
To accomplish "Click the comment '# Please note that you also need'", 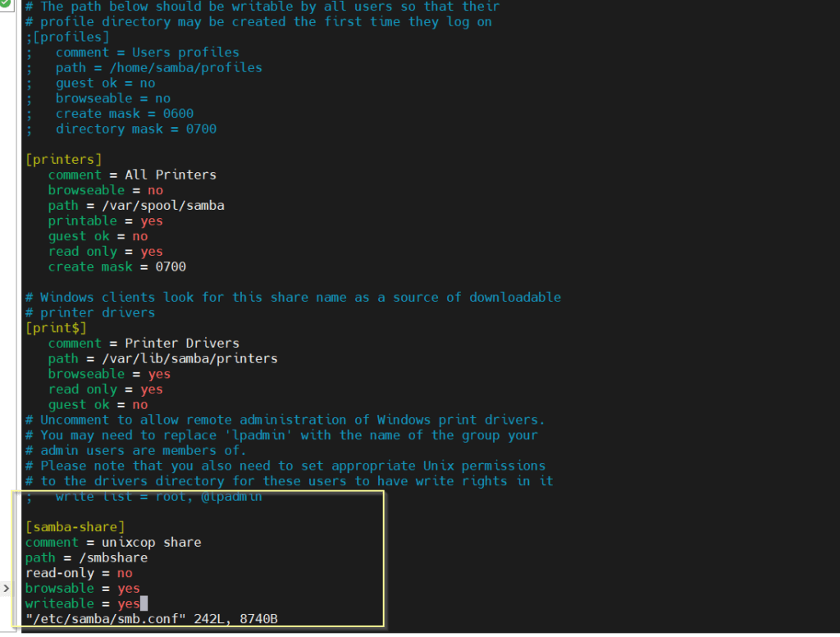I will point(285,466).
